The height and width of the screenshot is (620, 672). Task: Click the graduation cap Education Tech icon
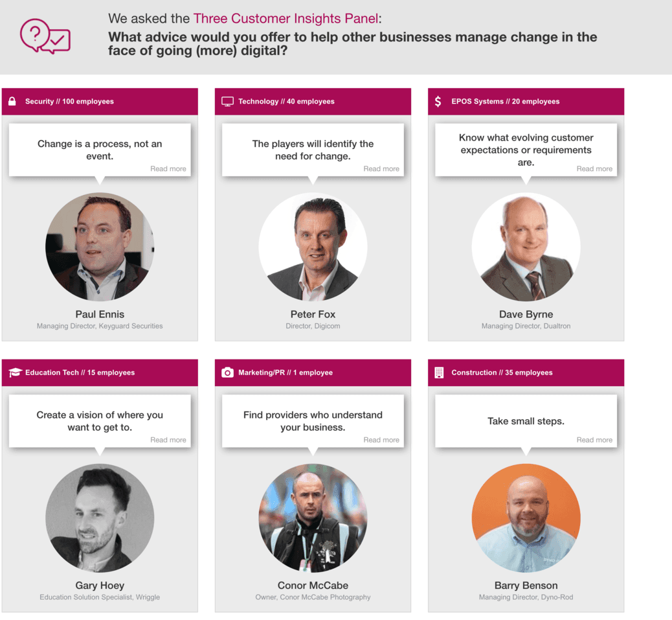coord(15,372)
